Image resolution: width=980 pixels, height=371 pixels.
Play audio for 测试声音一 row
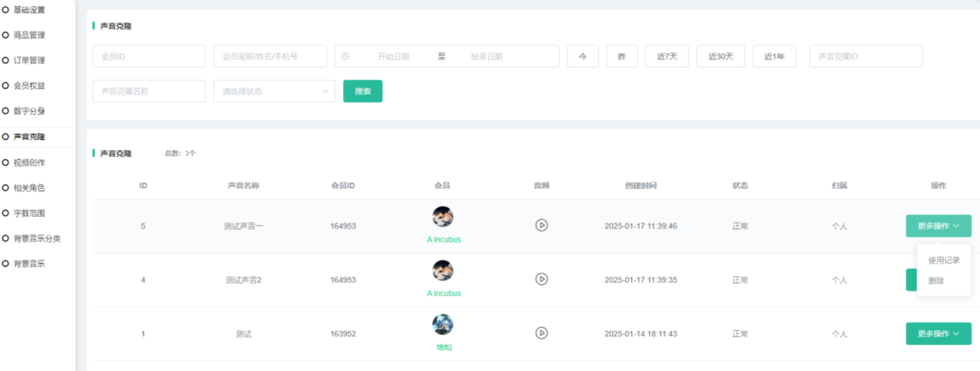(x=541, y=225)
